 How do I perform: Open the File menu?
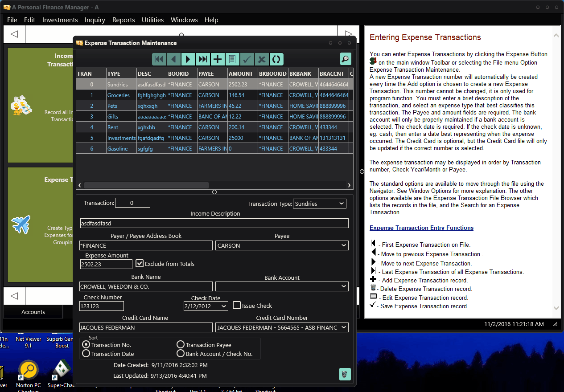12,20
